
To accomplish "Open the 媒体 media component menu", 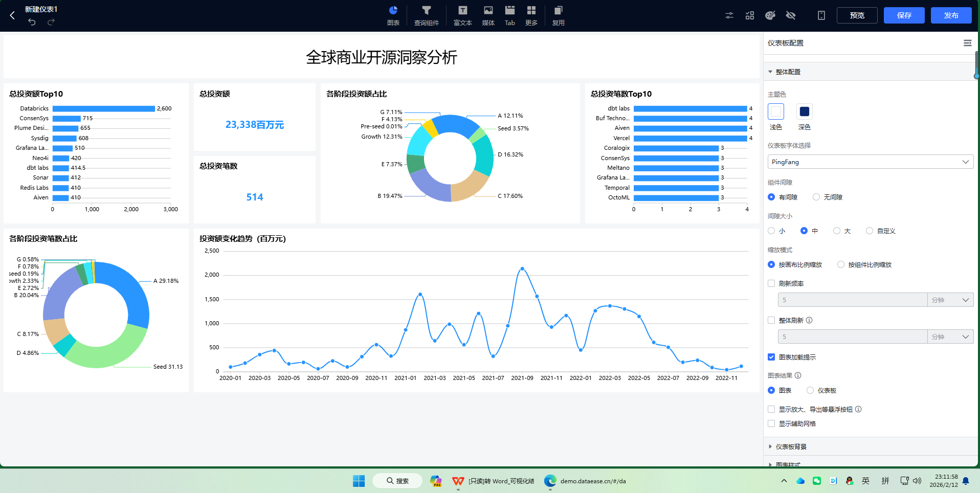I will click(x=488, y=15).
